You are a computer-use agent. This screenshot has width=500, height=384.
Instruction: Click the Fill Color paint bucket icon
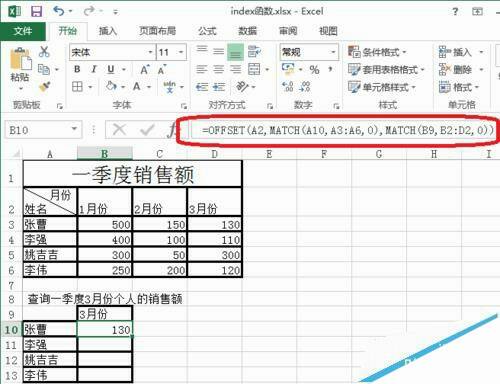111,86
